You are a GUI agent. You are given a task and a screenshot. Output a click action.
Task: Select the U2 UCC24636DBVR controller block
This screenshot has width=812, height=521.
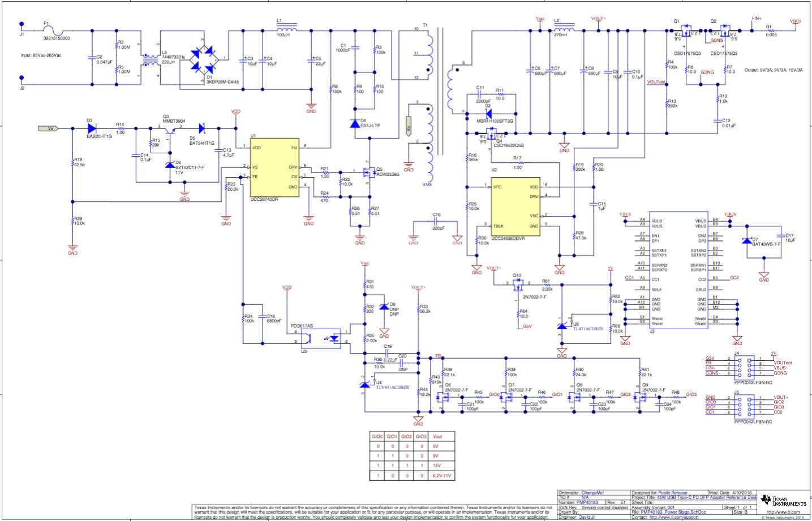click(x=515, y=208)
